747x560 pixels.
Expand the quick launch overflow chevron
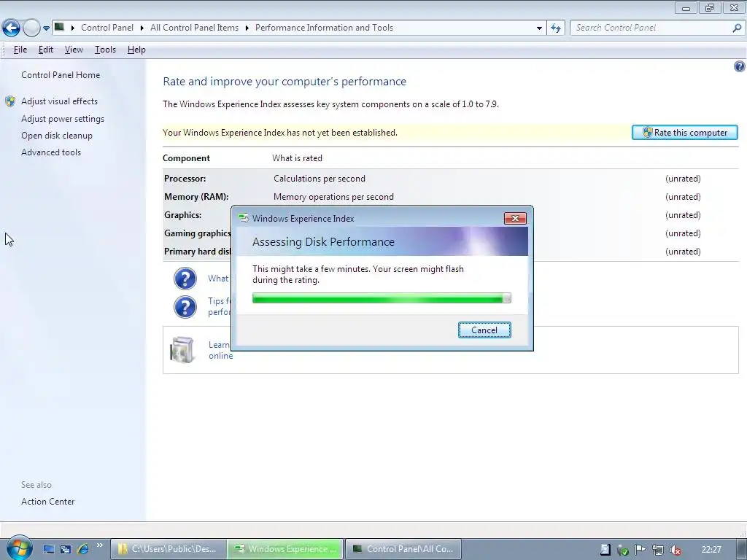(x=99, y=545)
